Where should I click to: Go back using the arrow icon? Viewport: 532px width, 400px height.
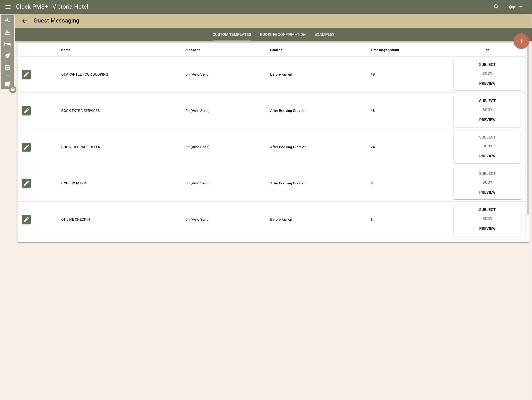pos(24,21)
